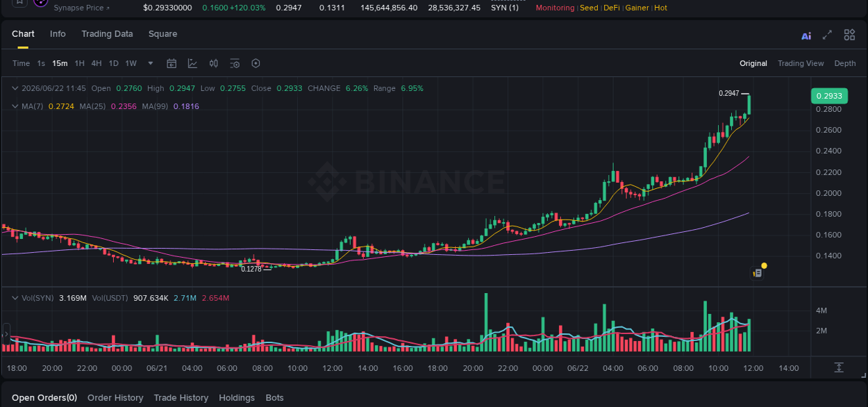Click the 06/22 date on time axis
Image resolution: width=868 pixels, height=407 pixels.
coord(578,368)
